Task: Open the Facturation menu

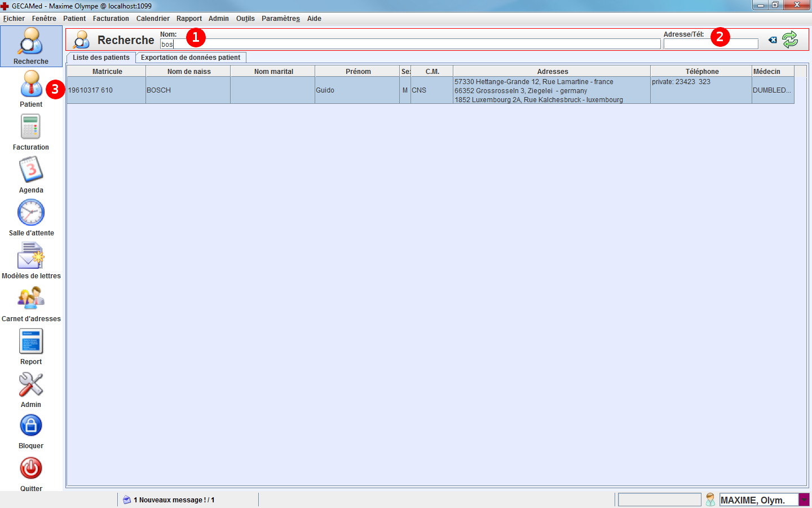Action: point(111,19)
